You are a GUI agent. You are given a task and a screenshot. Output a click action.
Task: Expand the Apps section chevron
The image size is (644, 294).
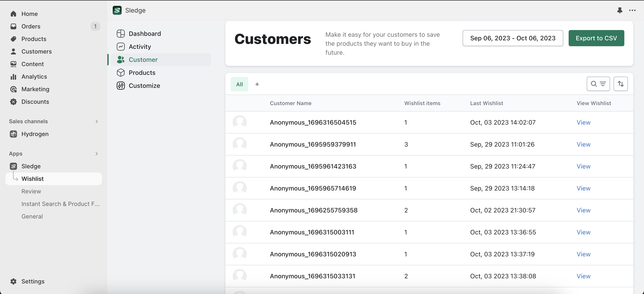[97, 154]
